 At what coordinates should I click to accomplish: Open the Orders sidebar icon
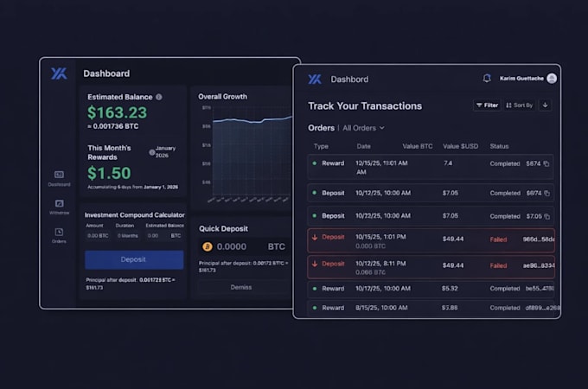60,232
